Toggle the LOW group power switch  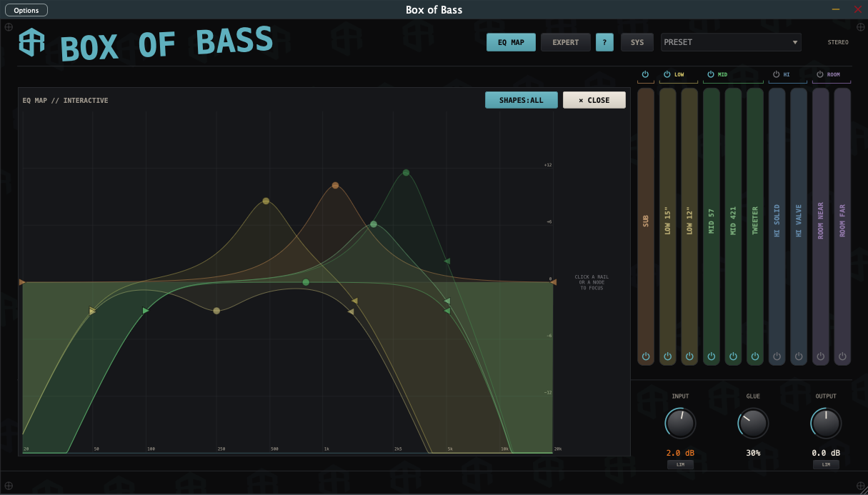pyautogui.click(x=667, y=74)
